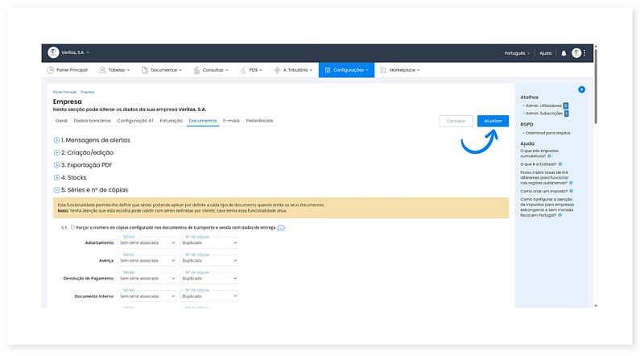Collapse '5. Séries e nº de cópias' section
644x356 pixels.
click(x=56, y=190)
